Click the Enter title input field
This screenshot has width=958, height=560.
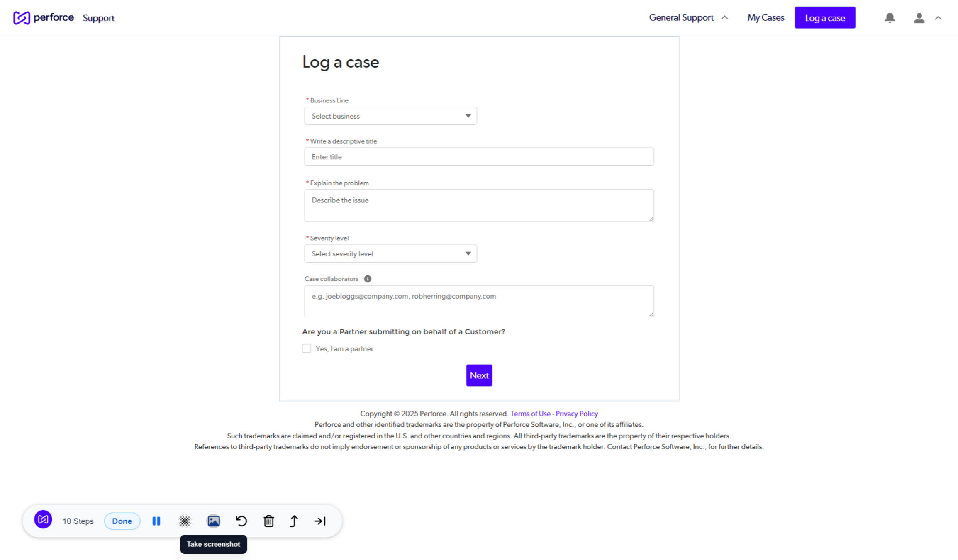coord(479,157)
